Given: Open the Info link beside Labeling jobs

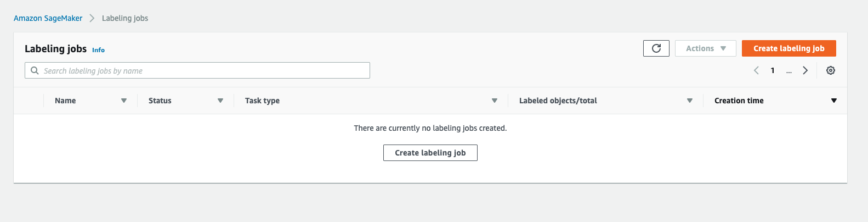Looking at the screenshot, I should pyautogui.click(x=98, y=50).
